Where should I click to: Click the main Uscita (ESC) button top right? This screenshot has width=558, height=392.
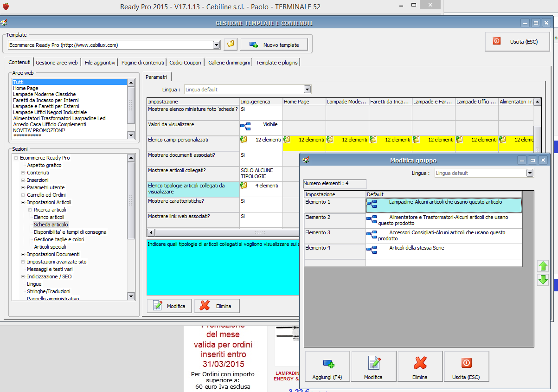518,41
